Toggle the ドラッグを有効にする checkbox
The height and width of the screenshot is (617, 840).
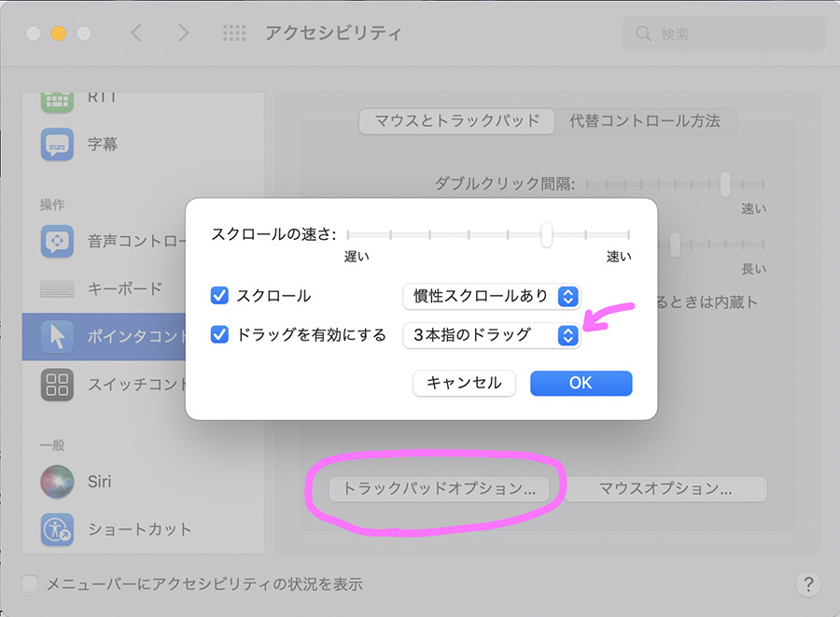[219, 334]
